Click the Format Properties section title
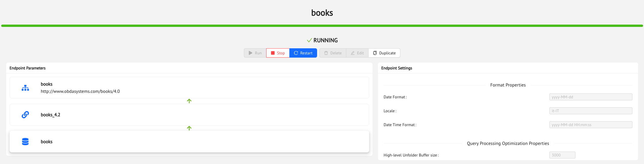Screen dimensions: 644x164 tap(508, 85)
